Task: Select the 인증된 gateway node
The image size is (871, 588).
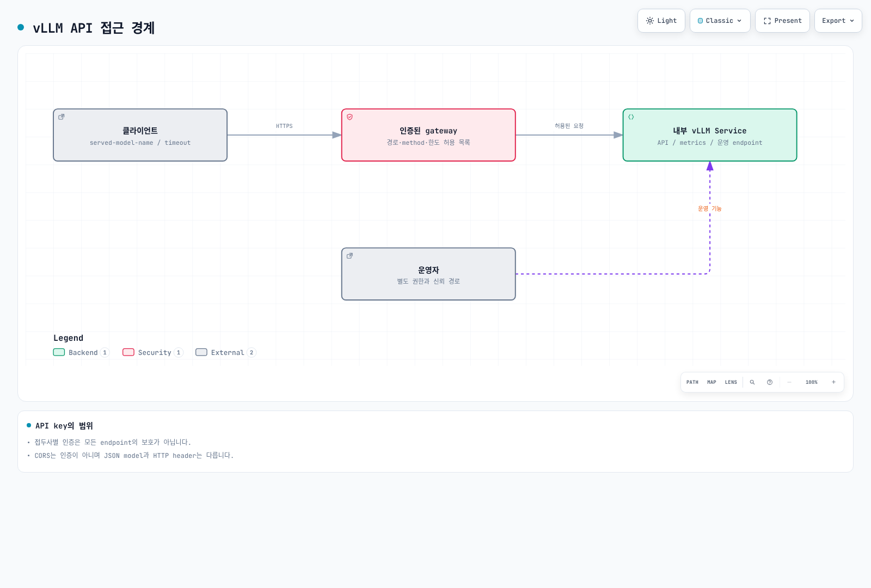Action: [428, 135]
